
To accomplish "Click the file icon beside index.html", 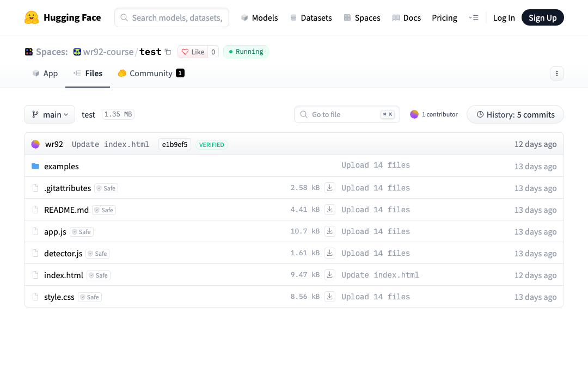I will pyautogui.click(x=35, y=275).
